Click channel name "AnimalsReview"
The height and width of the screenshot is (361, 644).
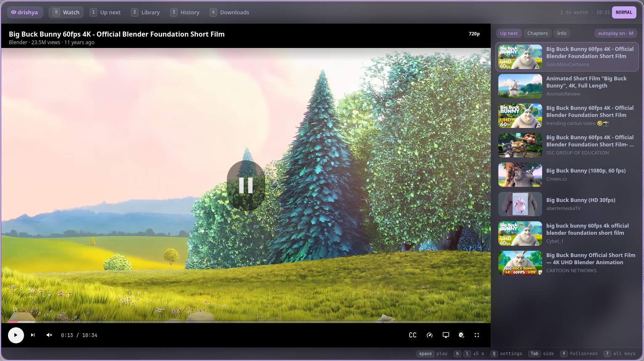point(563,94)
